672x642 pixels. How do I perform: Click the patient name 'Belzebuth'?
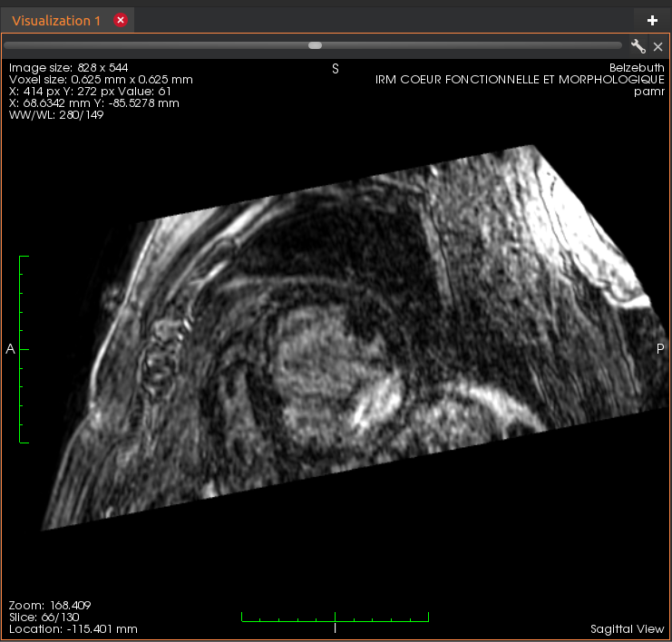pyautogui.click(x=637, y=68)
